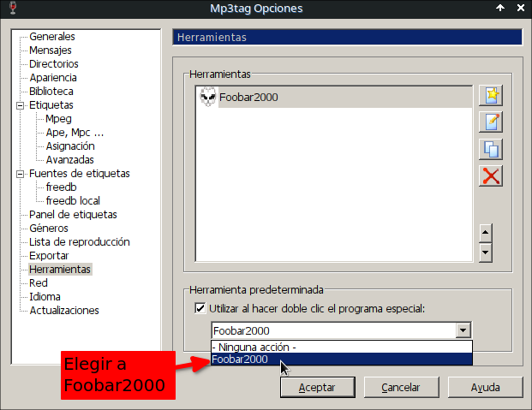Collapse the Fuentes de etiquetas tree node
The width and height of the screenshot is (532, 410).
click(x=21, y=175)
